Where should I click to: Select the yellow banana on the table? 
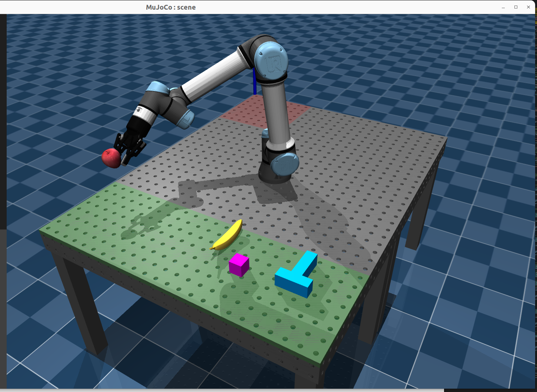click(227, 235)
